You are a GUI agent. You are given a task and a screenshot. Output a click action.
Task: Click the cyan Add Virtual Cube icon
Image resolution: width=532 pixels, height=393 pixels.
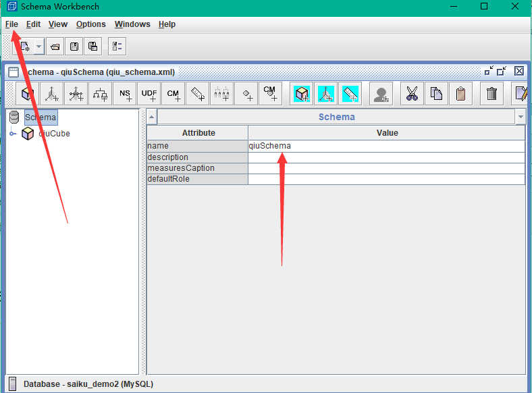click(x=301, y=94)
